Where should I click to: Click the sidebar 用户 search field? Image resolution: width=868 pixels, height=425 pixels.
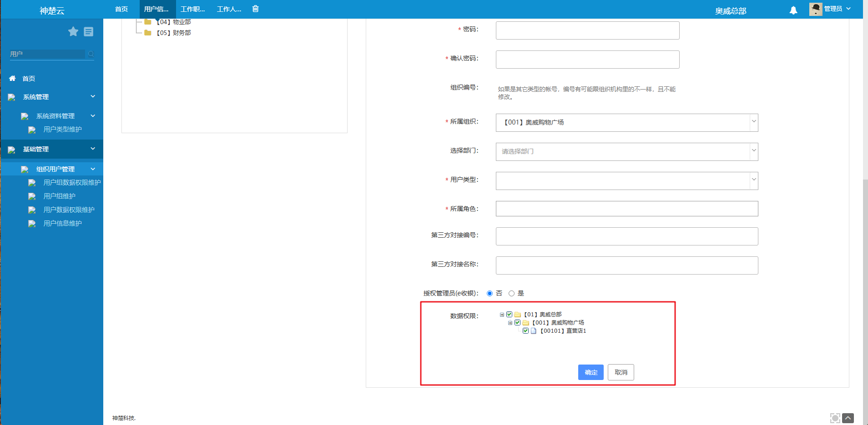coord(47,54)
